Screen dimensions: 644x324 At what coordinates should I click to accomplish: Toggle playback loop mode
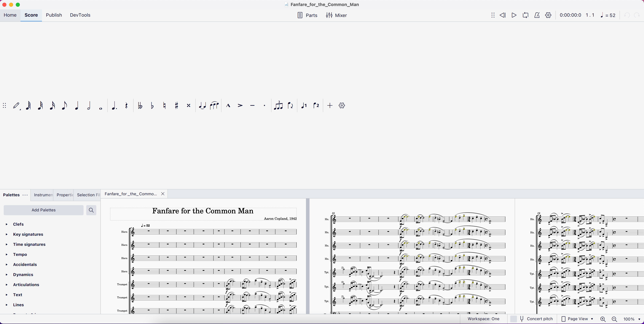526,15
